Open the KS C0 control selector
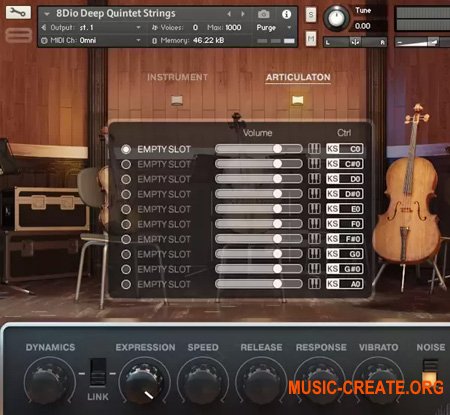The height and width of the screenshot is (415, 450). click(345, 149)
